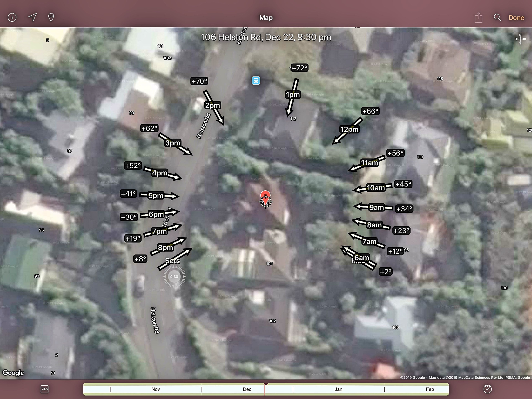Tap the 8am sun arrow label
Viewport: 532px width, 399px height.
(374, 225)
